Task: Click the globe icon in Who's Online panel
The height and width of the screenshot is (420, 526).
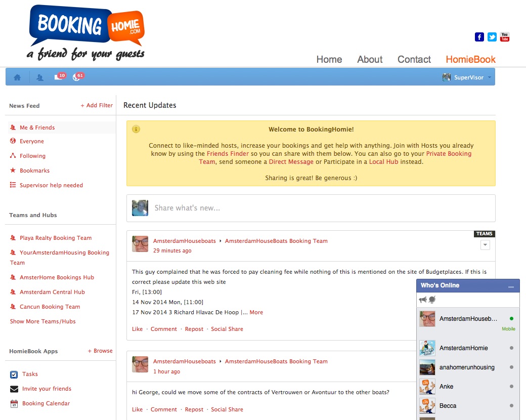Action: click(432, 300)
